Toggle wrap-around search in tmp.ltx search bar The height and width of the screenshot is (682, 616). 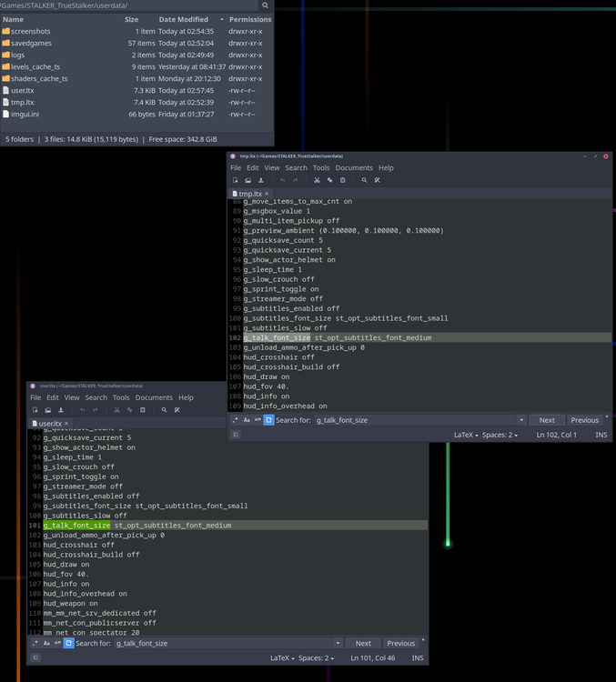coord(269,420)
